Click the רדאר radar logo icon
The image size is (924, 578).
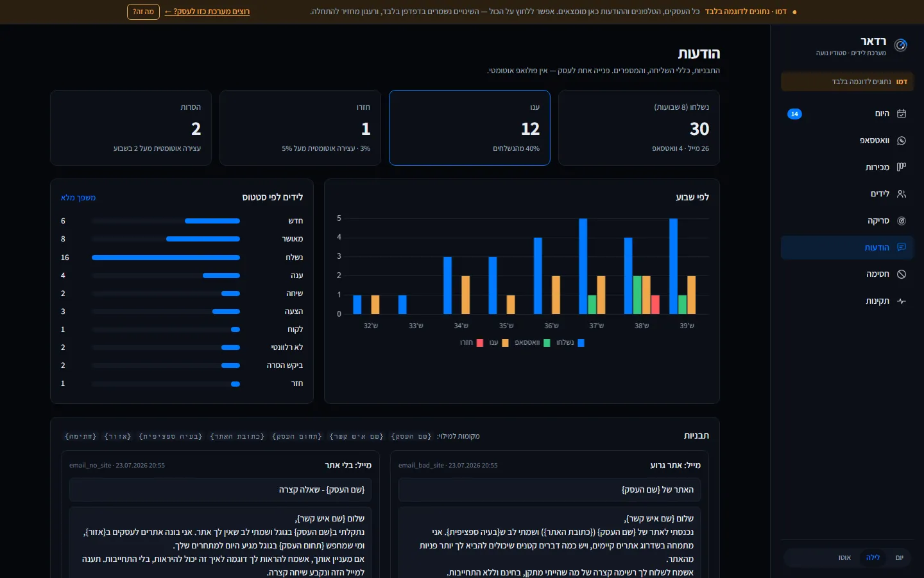[x=901, y=45]
